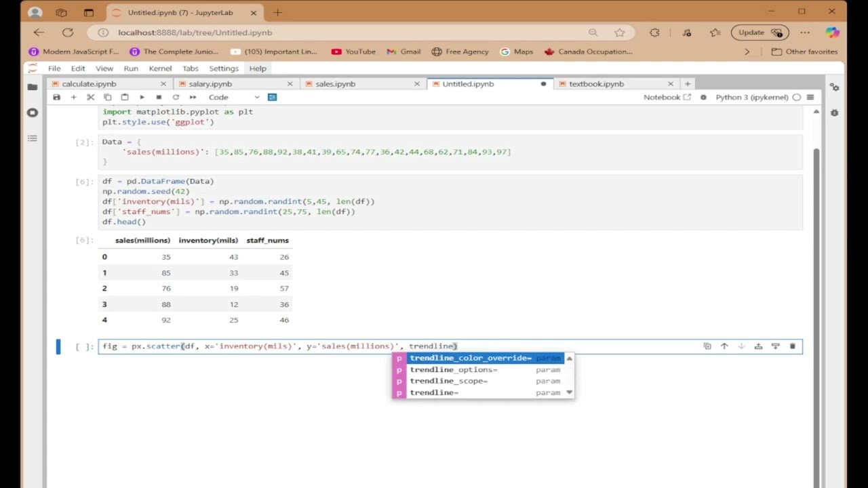This screenshot has width=868, height=488.
Task: Open the Tabs menu
Action: click(x=191, y=68)
